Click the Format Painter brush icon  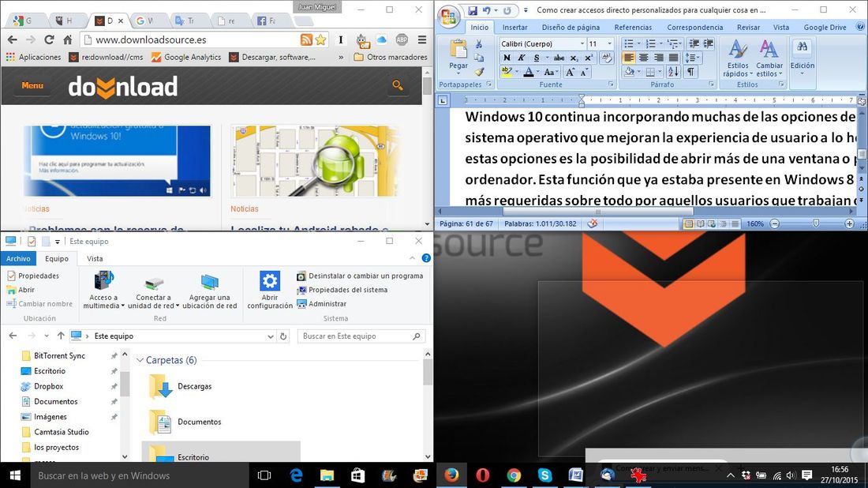[x=480, y=71]
